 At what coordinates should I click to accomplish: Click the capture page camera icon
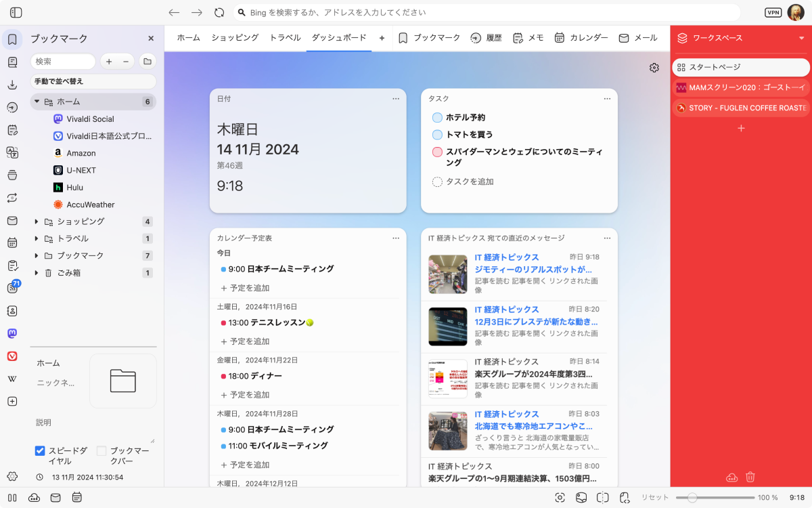pos(560,498)
